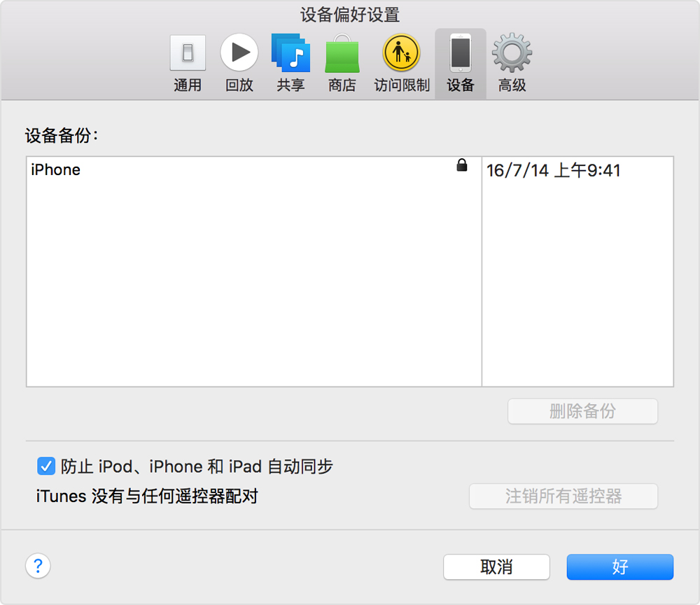
Task: Click the 设备偏好设置 window title
Action: 350,15
